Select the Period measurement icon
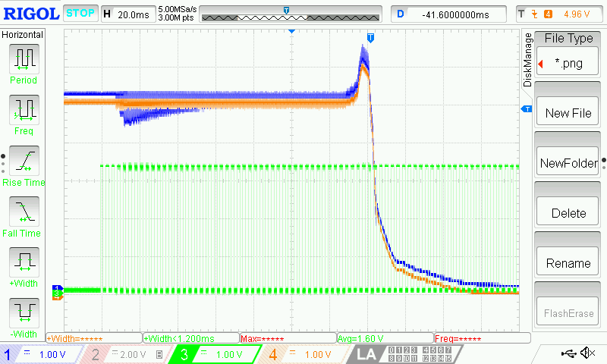This screenshot has width=607, height=364. (x=23, y=59)
